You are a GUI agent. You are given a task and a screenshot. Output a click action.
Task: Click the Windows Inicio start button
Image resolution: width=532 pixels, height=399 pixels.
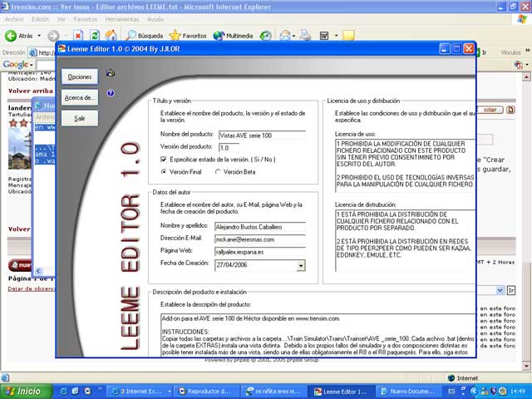tap(23, 391)
